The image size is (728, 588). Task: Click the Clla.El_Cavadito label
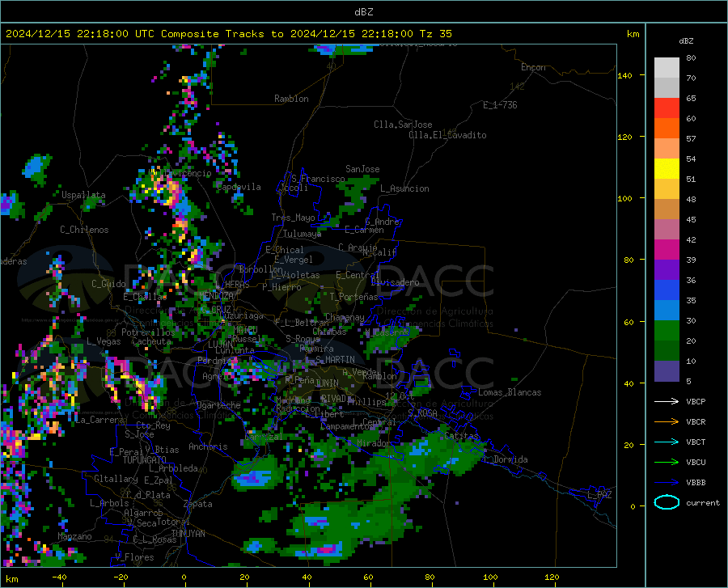(447, 135)
